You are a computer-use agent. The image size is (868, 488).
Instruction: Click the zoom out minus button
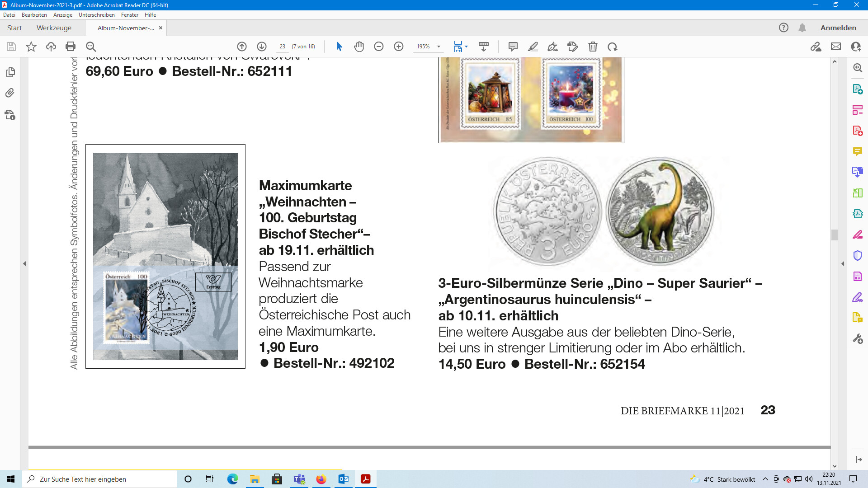[379, 47]
